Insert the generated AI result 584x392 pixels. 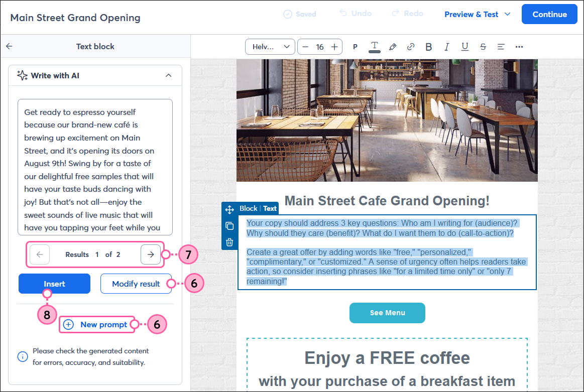click(x=54, y=284)
